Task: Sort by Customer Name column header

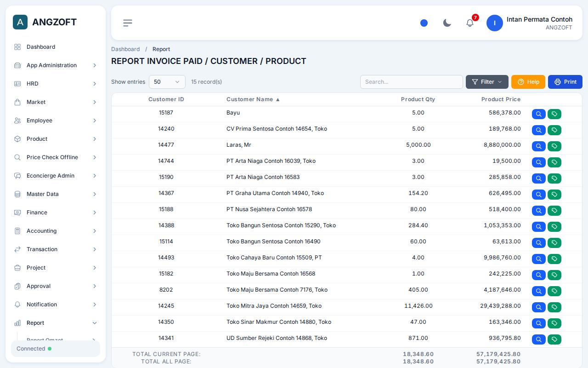Action: [x=253, y=99]
